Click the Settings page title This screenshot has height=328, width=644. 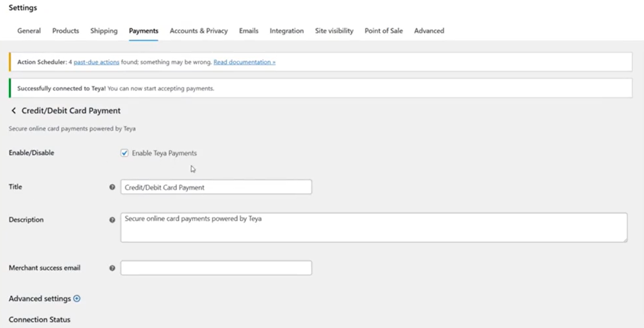pos(23,8)
